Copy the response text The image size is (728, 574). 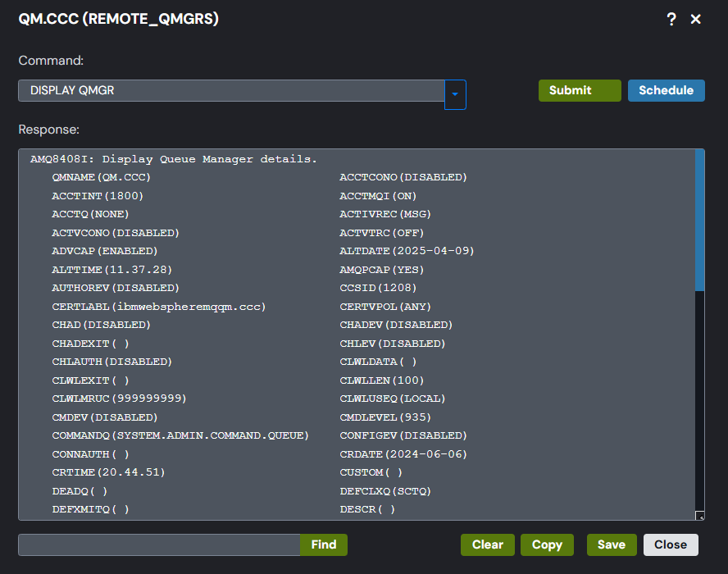click(x=547, y=544)
